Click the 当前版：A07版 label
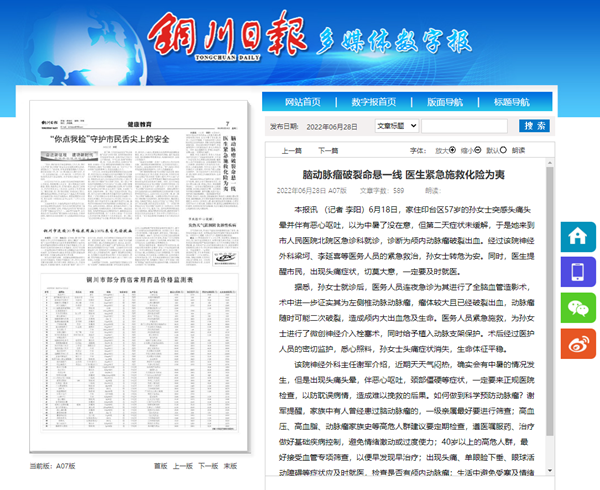This screenshot has width=600, height=490. point(52,466)
